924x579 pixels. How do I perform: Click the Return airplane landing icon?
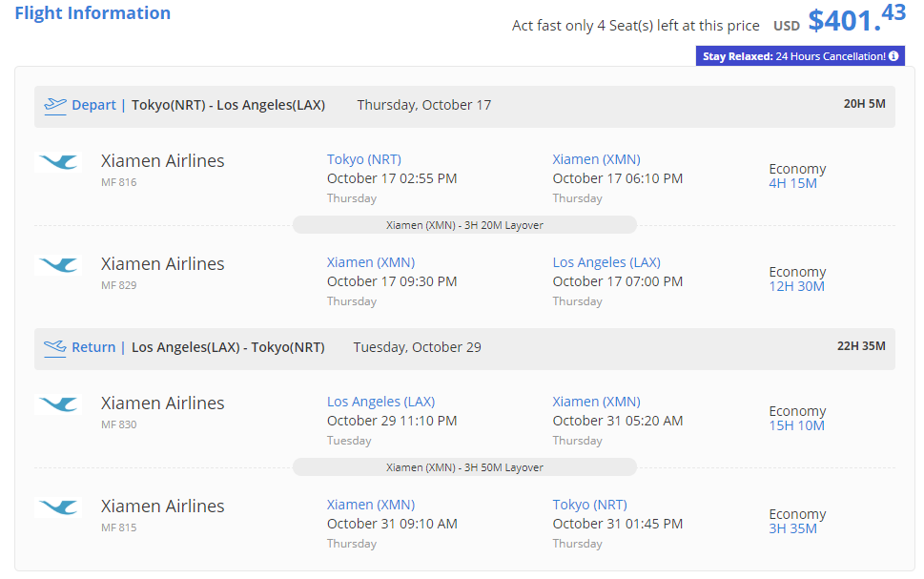[x=55, y=347]
